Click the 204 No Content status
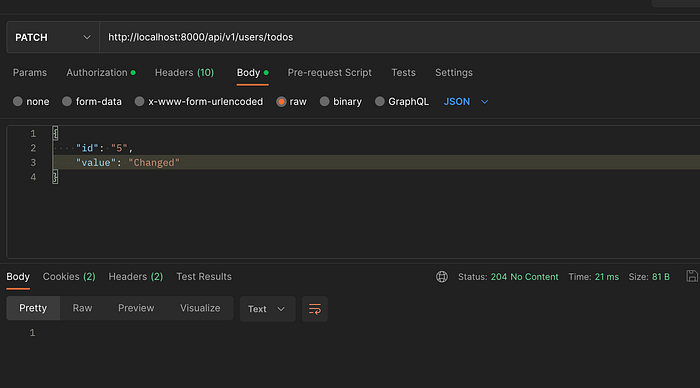 point(525,277)
